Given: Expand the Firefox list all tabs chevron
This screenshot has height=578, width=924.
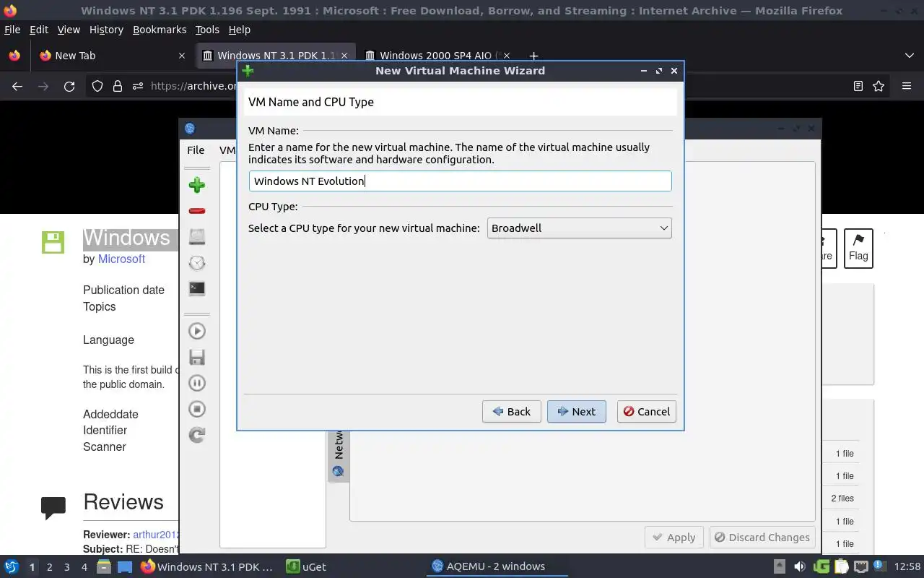Looking at the screenshot, I should click(x=909, y=56).
